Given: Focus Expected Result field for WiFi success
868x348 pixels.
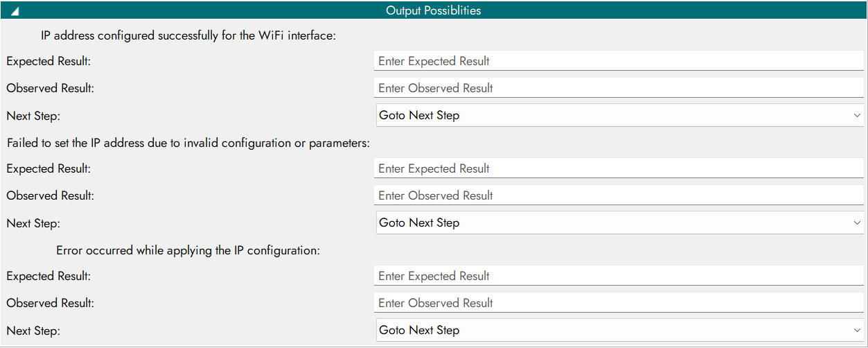Looking at the screenshot, I should (x=619, y=61).
